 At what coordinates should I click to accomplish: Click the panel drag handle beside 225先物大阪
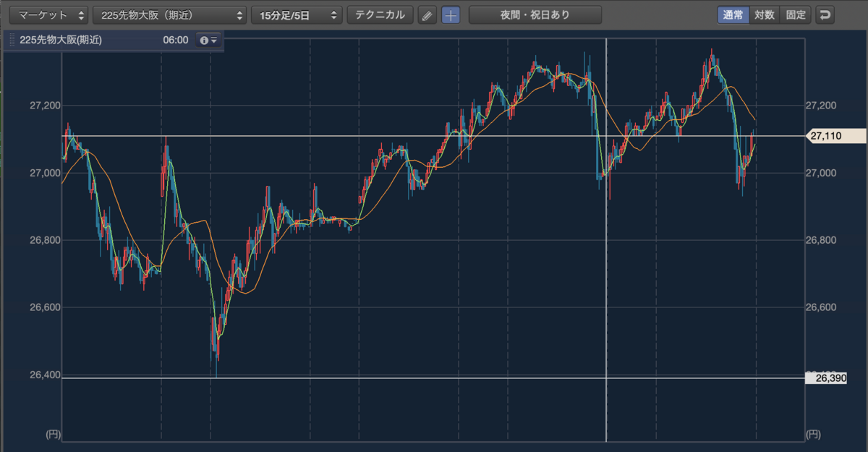(12, 40)
